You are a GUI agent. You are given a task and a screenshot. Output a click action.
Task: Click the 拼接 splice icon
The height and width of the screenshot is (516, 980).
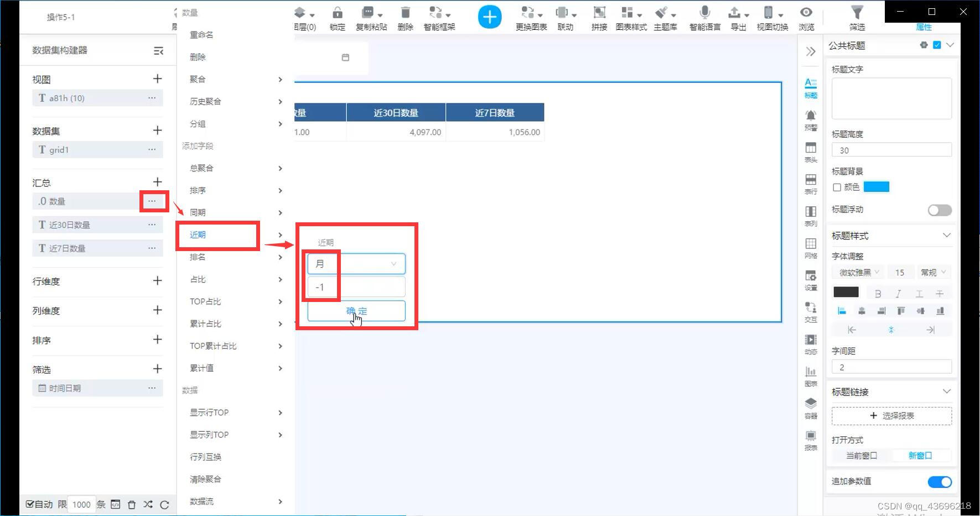tap(599, 13)
